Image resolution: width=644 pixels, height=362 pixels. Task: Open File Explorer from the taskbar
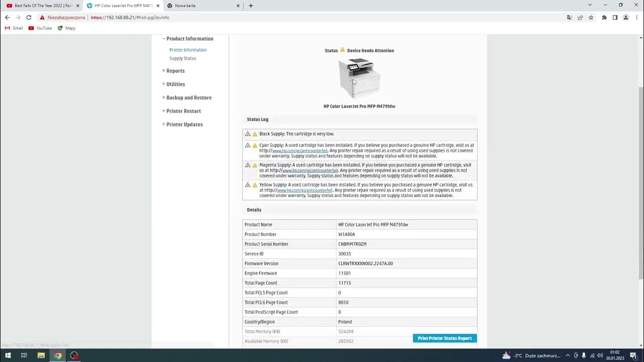tap(41, 355)
